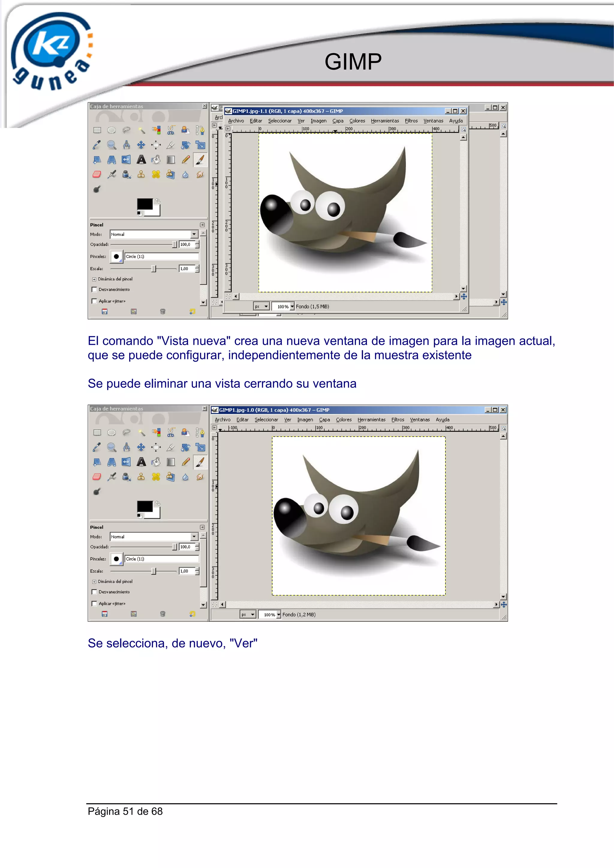Select Smudge tool in bottom screenshot toolbox
The image size is (614, 868).
pyautogui.click(x=200, y=477)
